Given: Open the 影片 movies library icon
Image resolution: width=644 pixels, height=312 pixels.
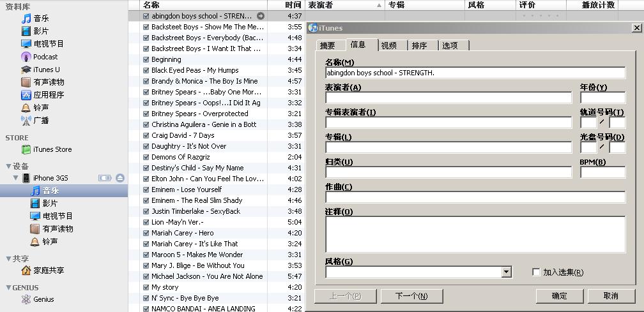Looking at the screenshot, I should tap(26, 31).
